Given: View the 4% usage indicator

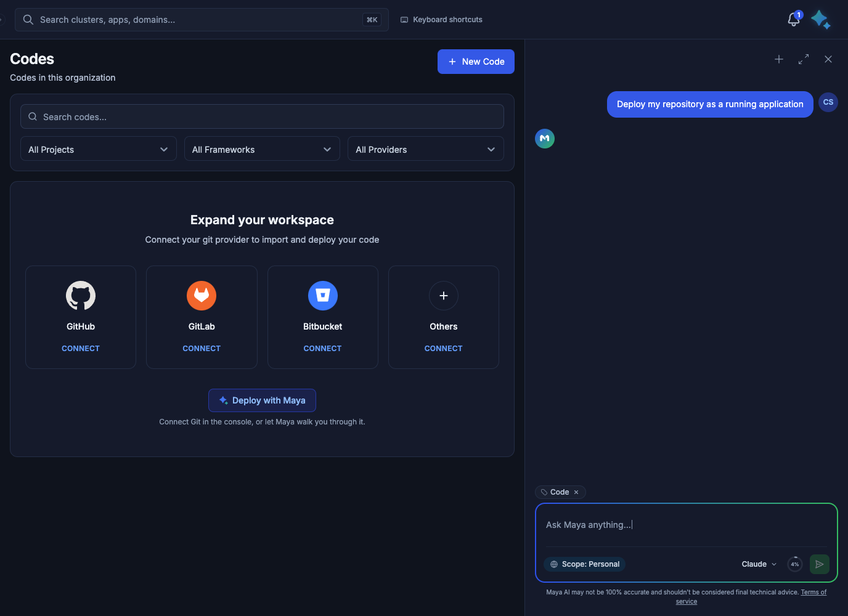Looking at the screenshot, I should coord(795,564).
